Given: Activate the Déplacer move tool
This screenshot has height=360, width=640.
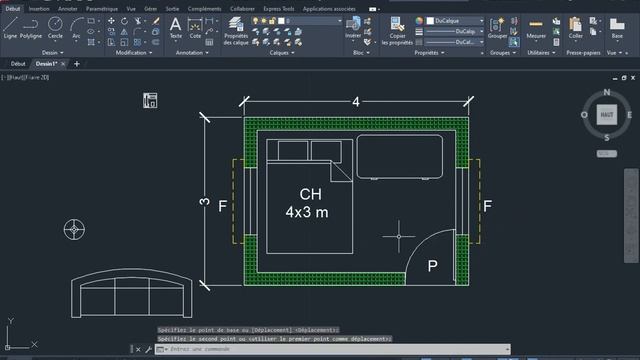Looking at the screenshot, I should (111, 21).
